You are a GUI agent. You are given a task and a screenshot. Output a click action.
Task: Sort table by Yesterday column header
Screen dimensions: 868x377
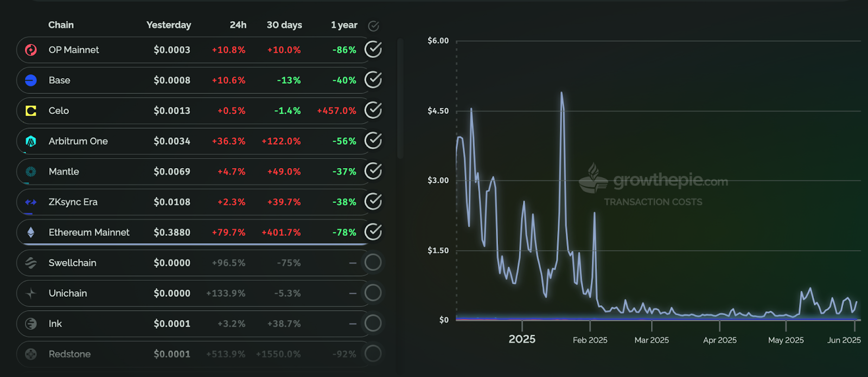click(x=169, y=25)
